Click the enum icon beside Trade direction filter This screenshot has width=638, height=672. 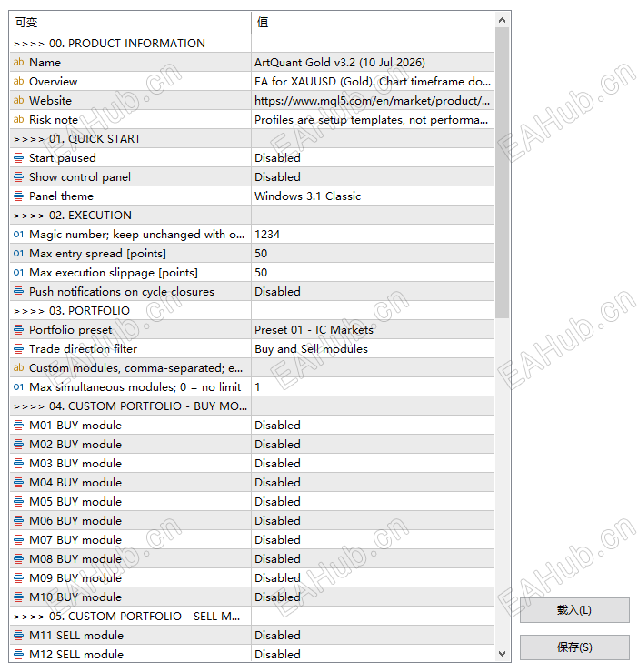(18, 348)
